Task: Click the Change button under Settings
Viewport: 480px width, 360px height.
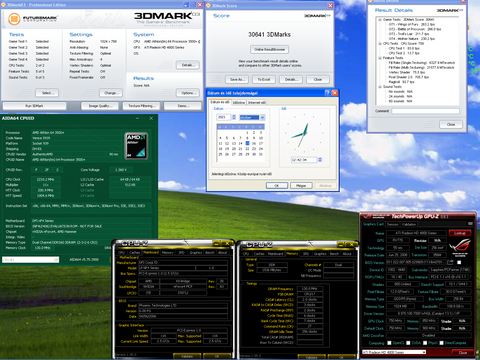Action: tap(111, 93)
